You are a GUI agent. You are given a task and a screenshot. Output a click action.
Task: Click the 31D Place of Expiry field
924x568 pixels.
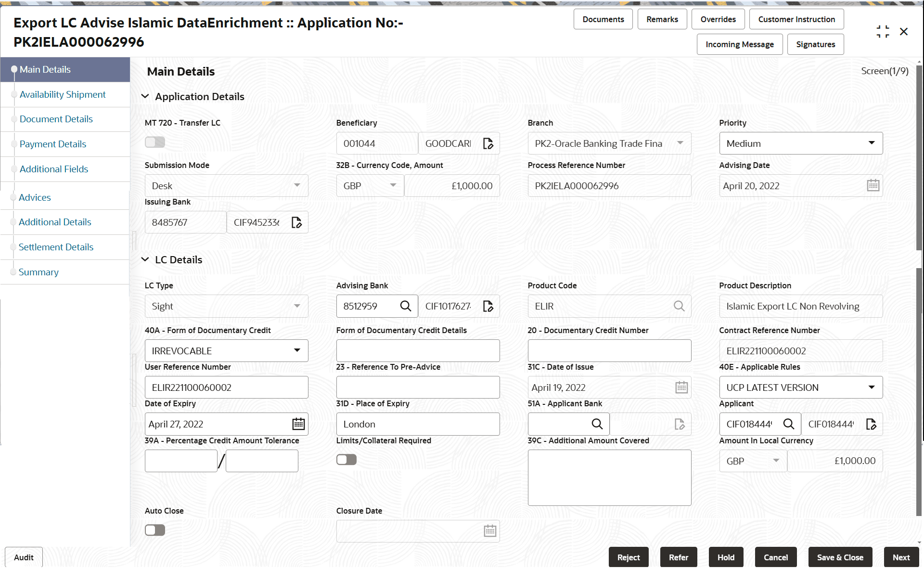[418, 424]
